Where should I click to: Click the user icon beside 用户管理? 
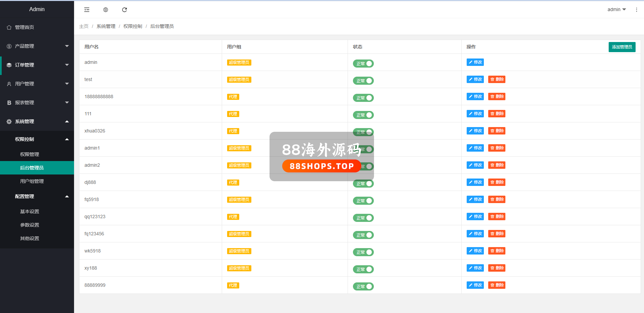(x=9, y=84)
